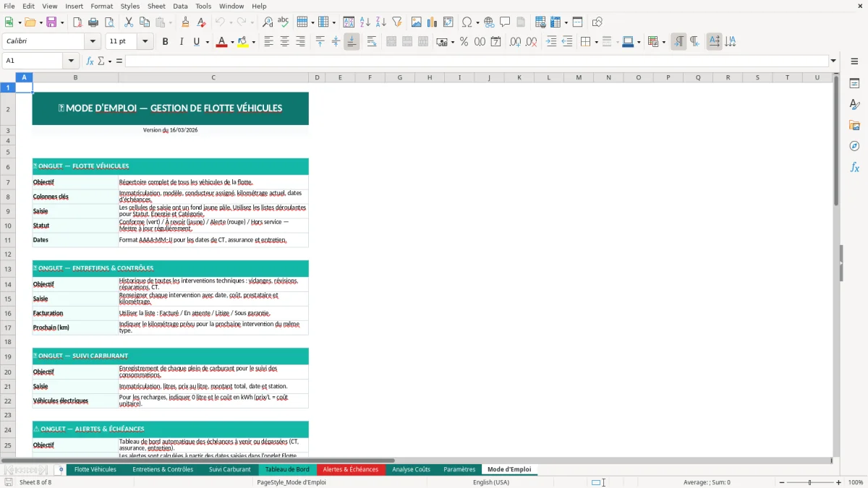Toggle Left-To-Right paragraph direction
This screenshot has width=868, height=488.
(678, 42)
